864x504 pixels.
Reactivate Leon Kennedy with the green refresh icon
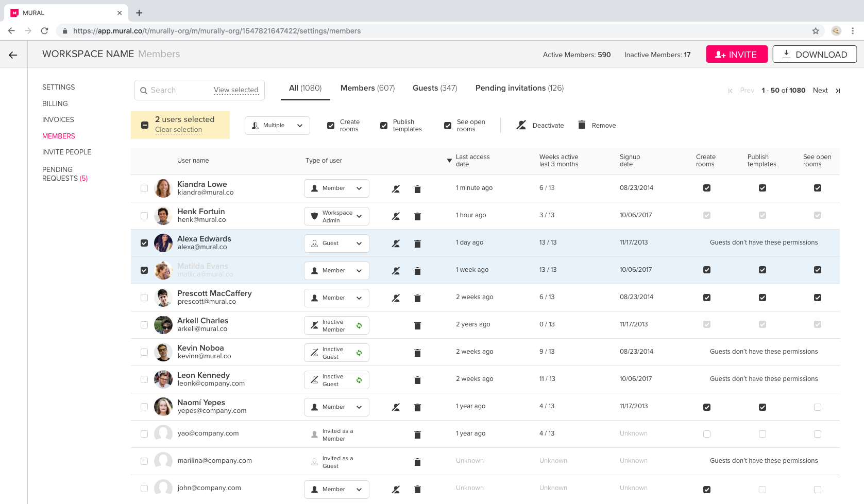(359, 380)
